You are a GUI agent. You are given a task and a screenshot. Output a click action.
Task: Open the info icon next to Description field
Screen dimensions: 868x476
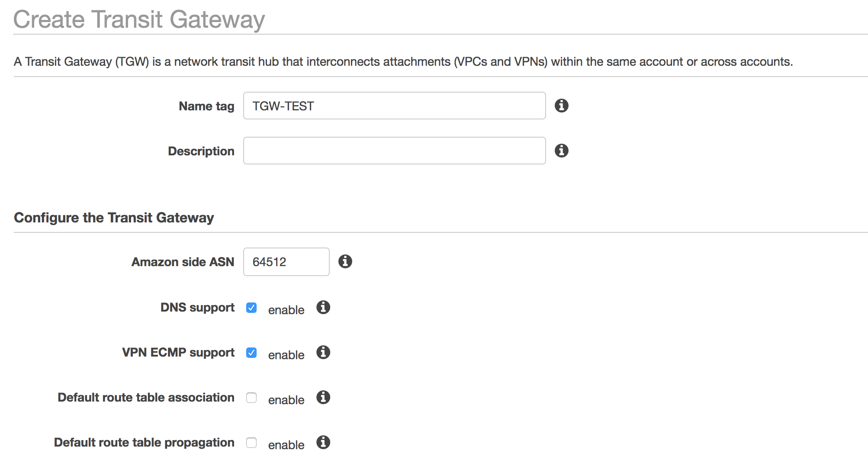tap(561, 151)
